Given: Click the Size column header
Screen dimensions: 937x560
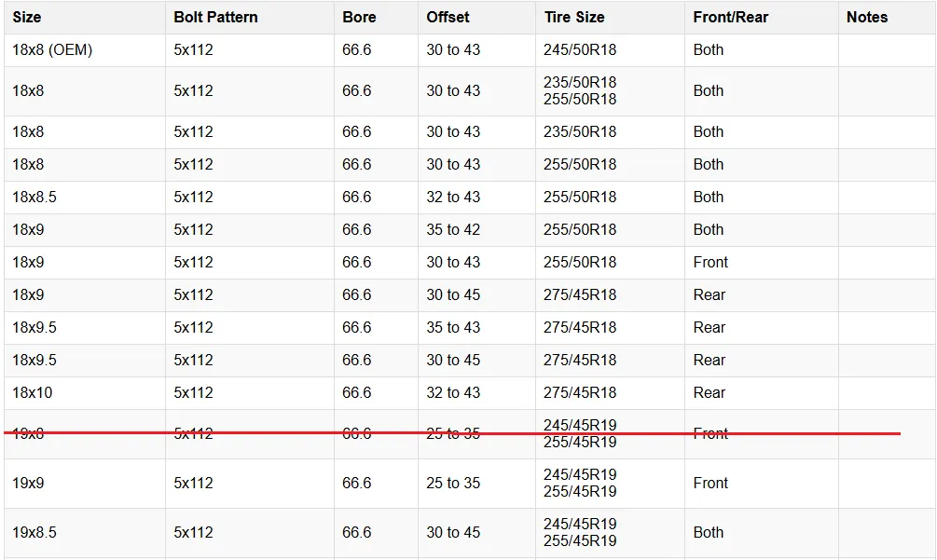Looking at the screenshot, I should pos(27,18).
